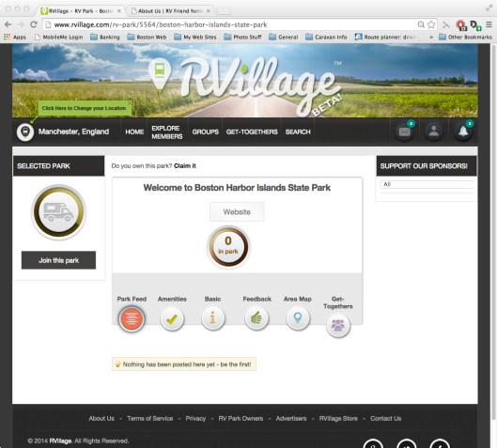Open the My Web Sites bookmarks folder
This screenshot has height=448, width=497.
[x=195, y=37]
